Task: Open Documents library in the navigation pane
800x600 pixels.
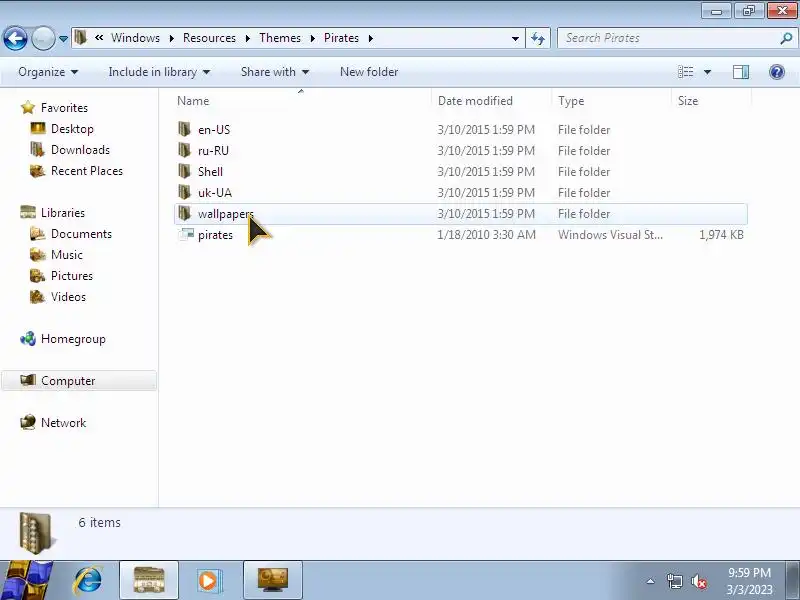Action: (81, 234)
